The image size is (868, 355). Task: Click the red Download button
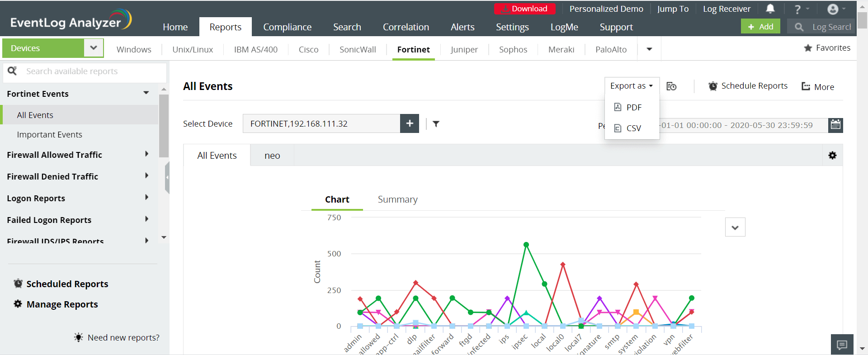(525, 9)
